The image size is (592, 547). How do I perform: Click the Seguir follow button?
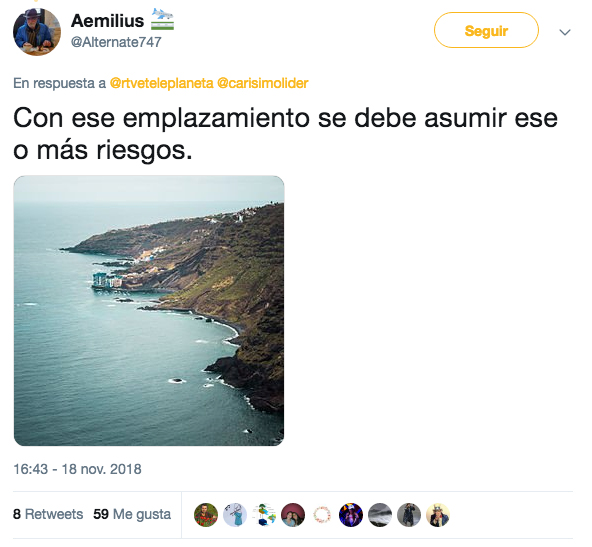tap(486, 30)
